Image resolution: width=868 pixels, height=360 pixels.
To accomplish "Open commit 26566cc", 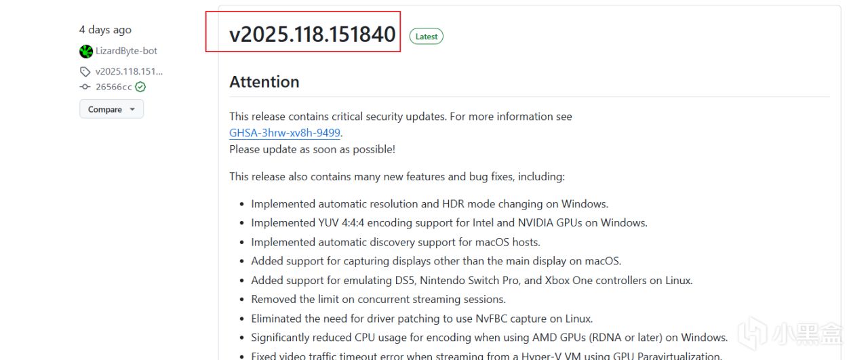I will point(113,87).
